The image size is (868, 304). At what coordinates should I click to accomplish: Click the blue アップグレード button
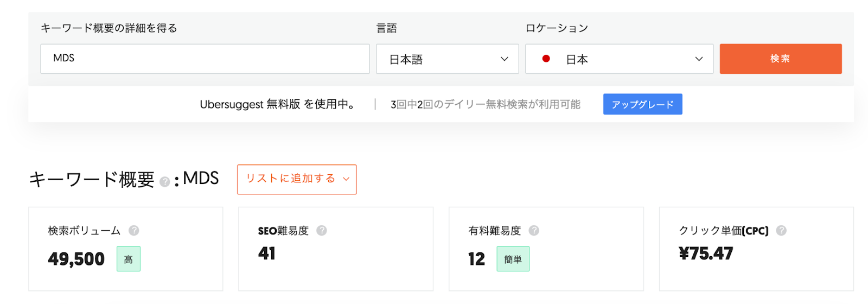[643, 104]
